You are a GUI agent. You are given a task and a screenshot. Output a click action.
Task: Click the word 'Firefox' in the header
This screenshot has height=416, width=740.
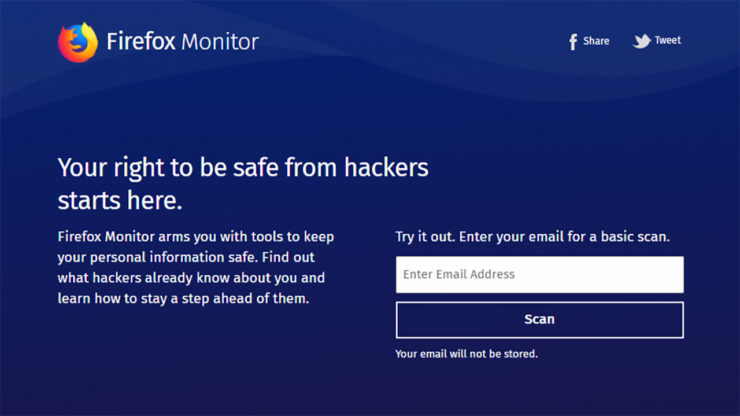(x=141, y=42)
